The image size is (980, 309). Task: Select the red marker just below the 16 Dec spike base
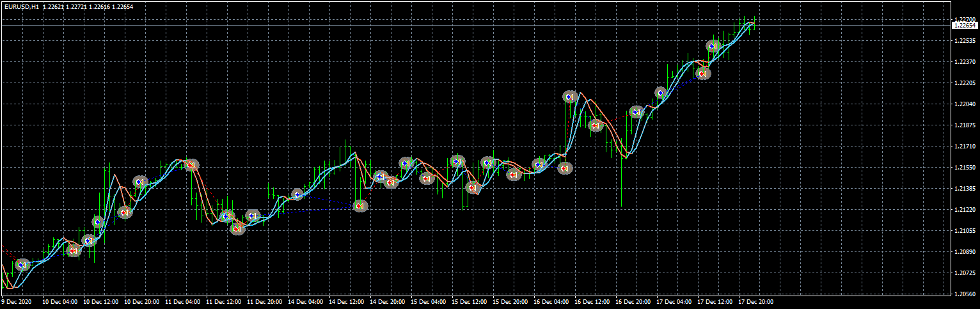(x=564, y=168)
